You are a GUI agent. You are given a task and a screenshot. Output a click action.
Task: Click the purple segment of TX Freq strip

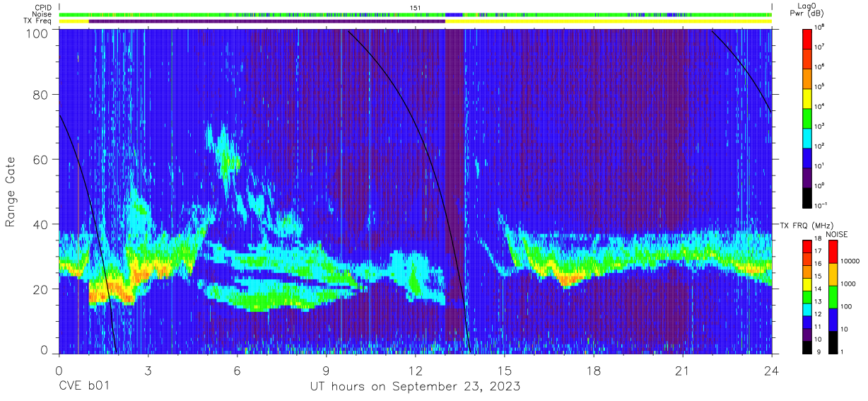[x=267, y=21]
